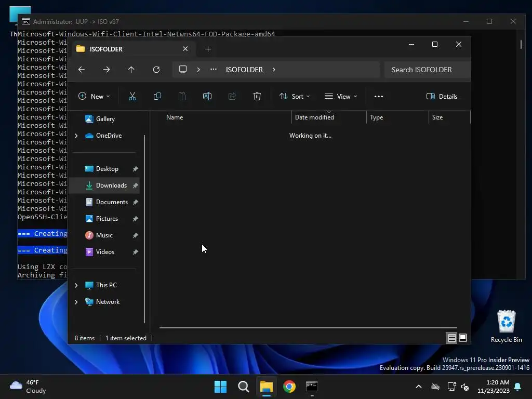Click File Explorer icon in taskbar
The height and width of the screenshot is (399, 532).
coord(267,387)
